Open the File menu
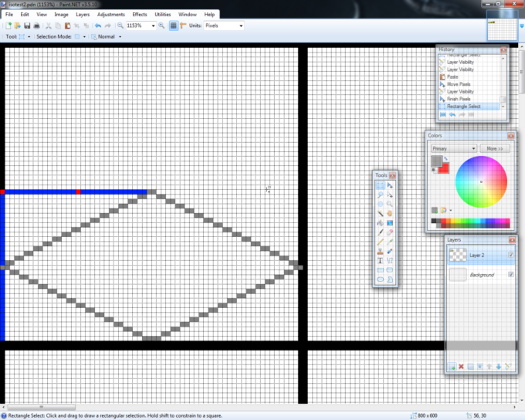 point(9,15)
